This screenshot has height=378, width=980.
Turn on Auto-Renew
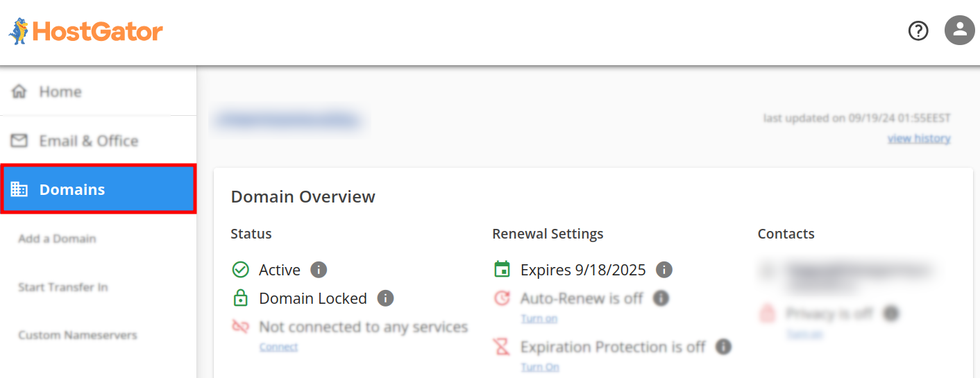pos(539,319)
